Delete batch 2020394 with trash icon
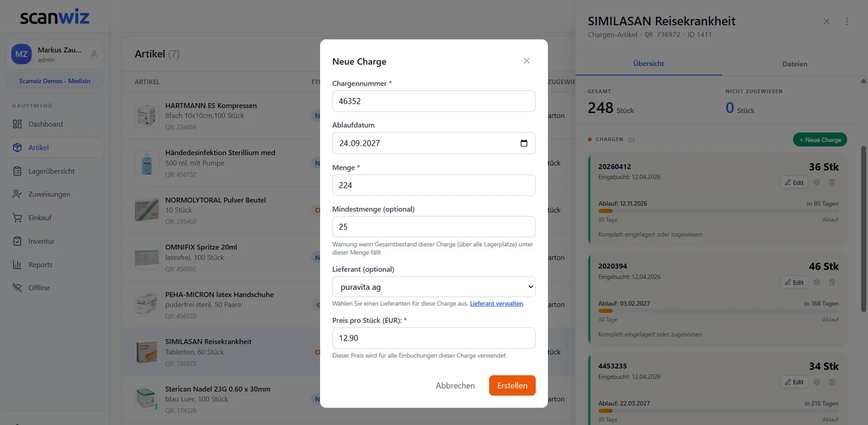Viewport: 868px width, 425px height. (832, 282)
